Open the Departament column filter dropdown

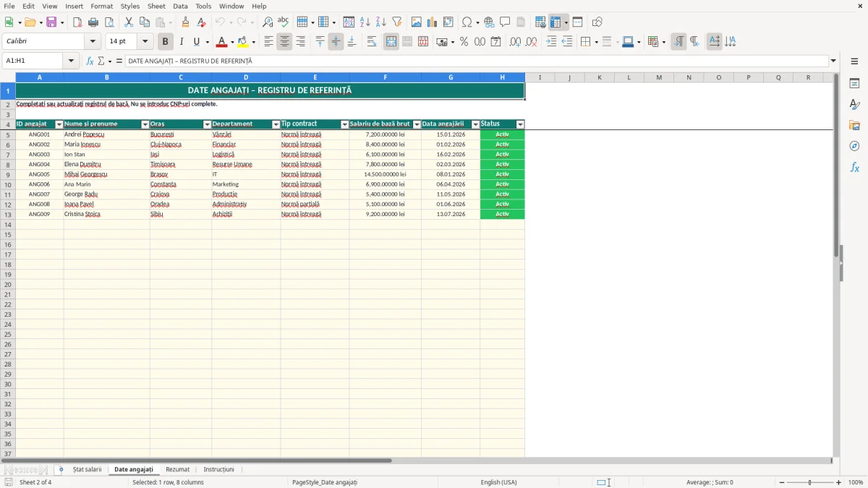click(276, 125)
